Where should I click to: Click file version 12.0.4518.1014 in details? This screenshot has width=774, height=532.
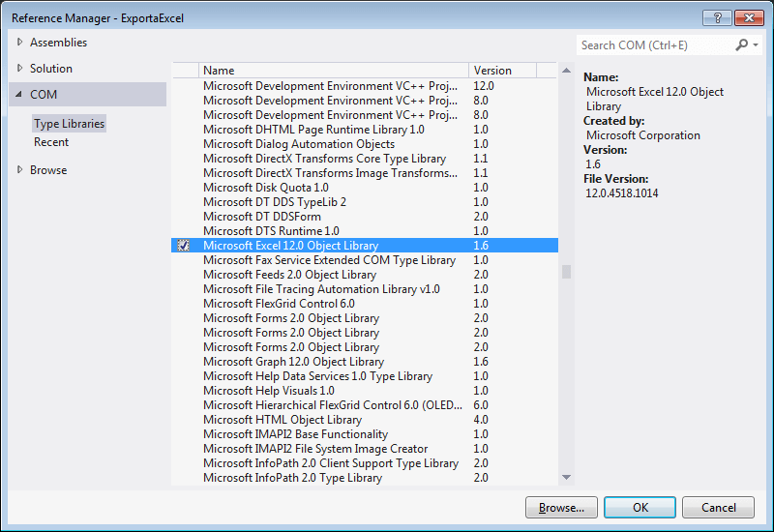click(621, 193)
